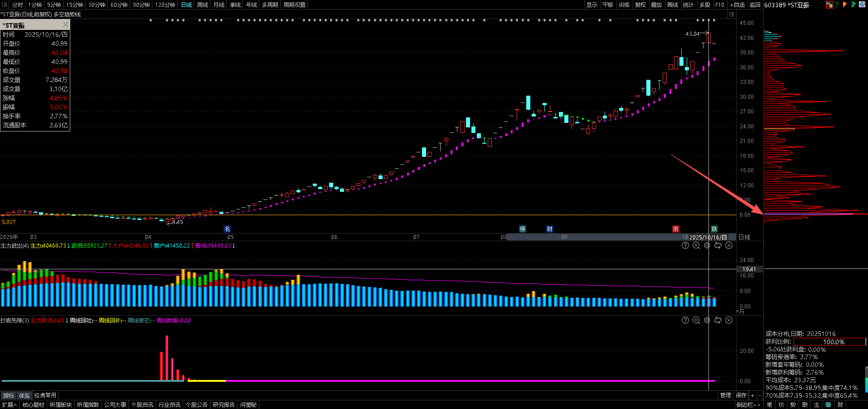
Task: Open the 个股资讯 tab
Action: tap(142, 404)
